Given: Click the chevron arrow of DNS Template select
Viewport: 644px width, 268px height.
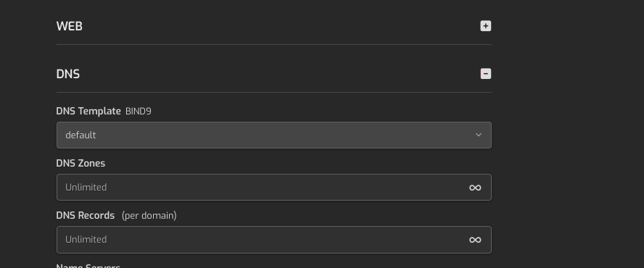Looking at the screenshot, I should (478, 135).
